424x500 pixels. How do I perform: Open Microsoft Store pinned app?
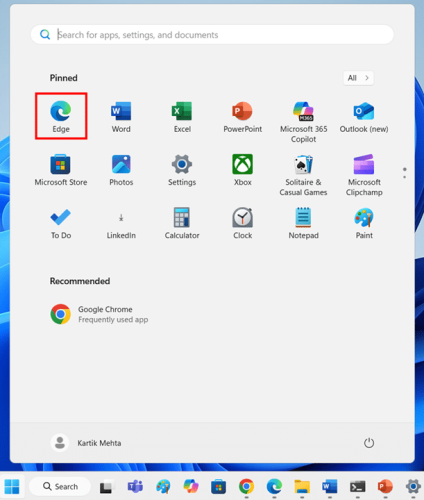point(61,170)
